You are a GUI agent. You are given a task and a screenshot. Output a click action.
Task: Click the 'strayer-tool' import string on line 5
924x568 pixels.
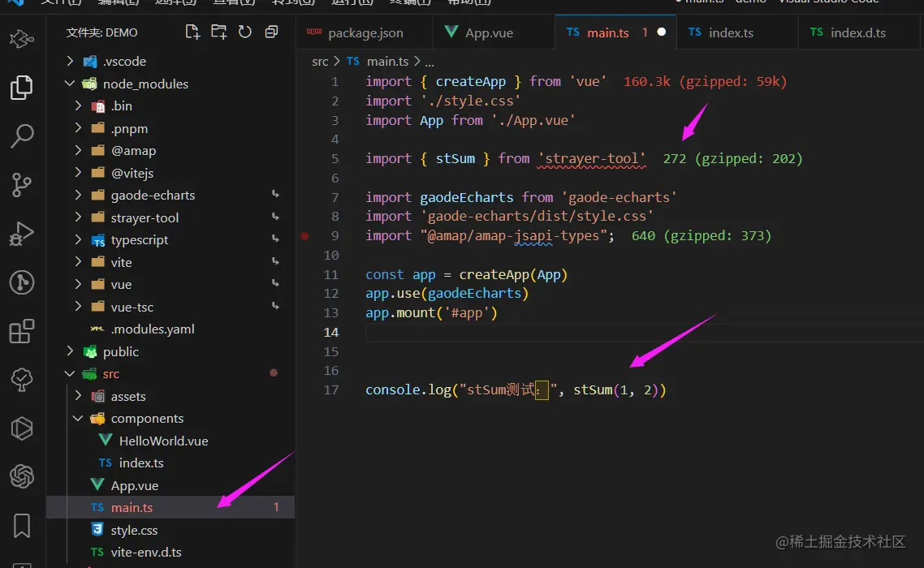coord(592,158)
